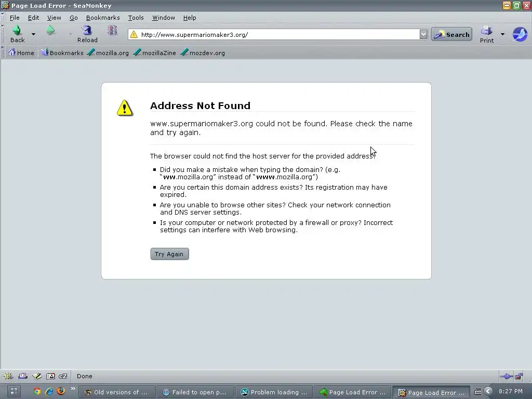Open the View menu
This screenshot has height=399, width=532.
54,18
